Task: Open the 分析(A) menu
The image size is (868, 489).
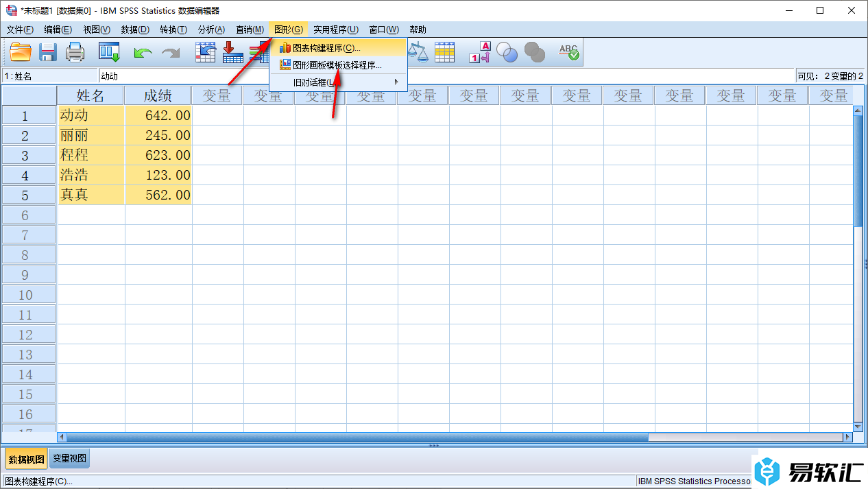Action: pyautogui.click(x=211, y=29)
